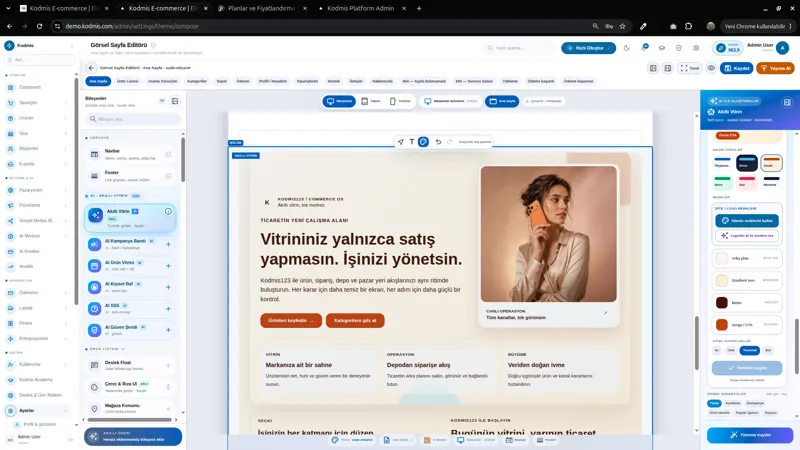Click the redo icon in canvas toolbar
Screen dimensions: 800x450
coord(449,142)
